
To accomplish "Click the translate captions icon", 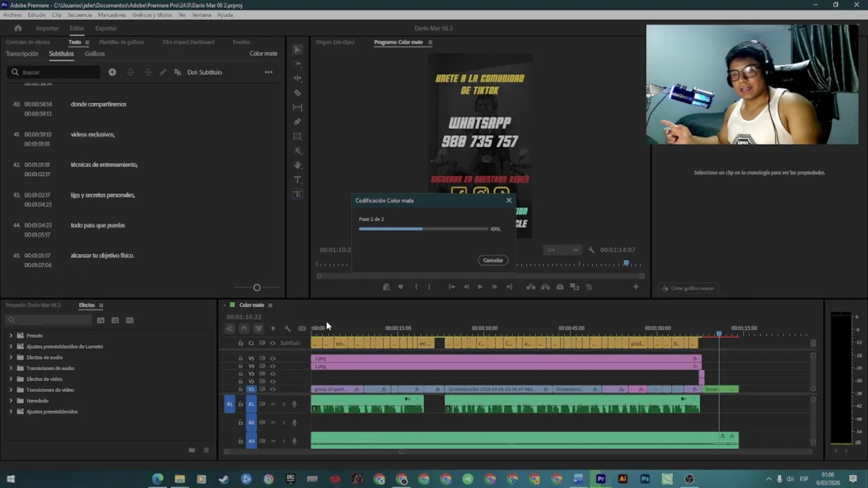I will (178, 72).
